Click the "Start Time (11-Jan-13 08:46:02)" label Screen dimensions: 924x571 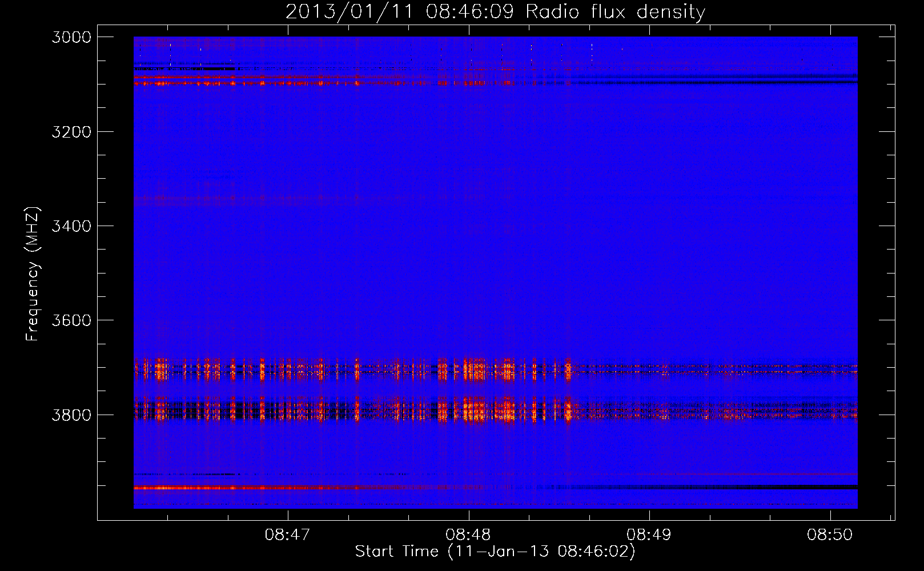(x=495, y=552)
